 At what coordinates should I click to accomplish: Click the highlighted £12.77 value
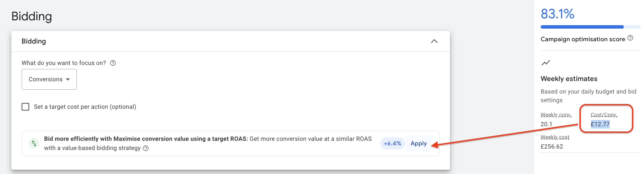tap(600, 124)
